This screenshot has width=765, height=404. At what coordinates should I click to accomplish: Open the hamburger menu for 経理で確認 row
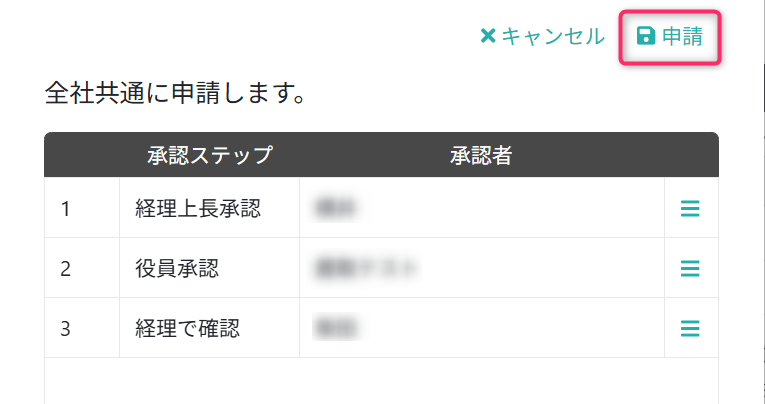[x=690, y=328]
